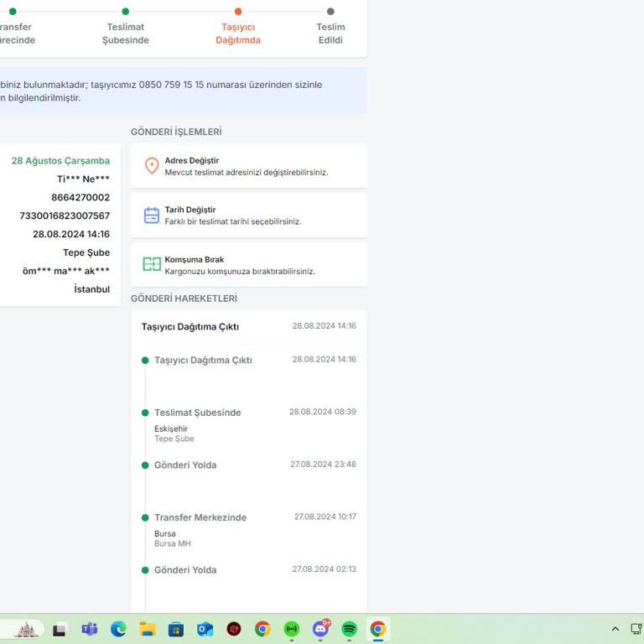
Task: Open Spotify from taskbar
Action: (349, 629)
